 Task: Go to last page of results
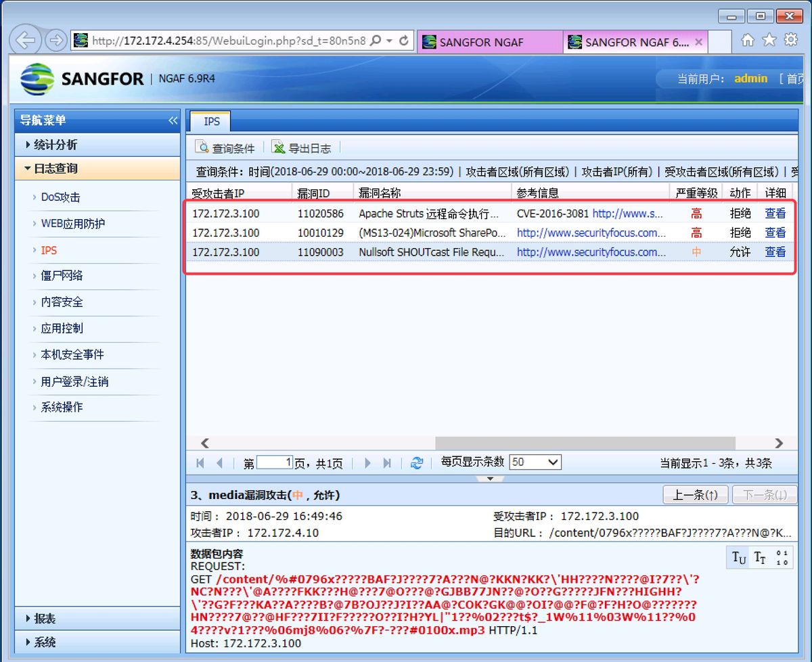click(387, 463)
